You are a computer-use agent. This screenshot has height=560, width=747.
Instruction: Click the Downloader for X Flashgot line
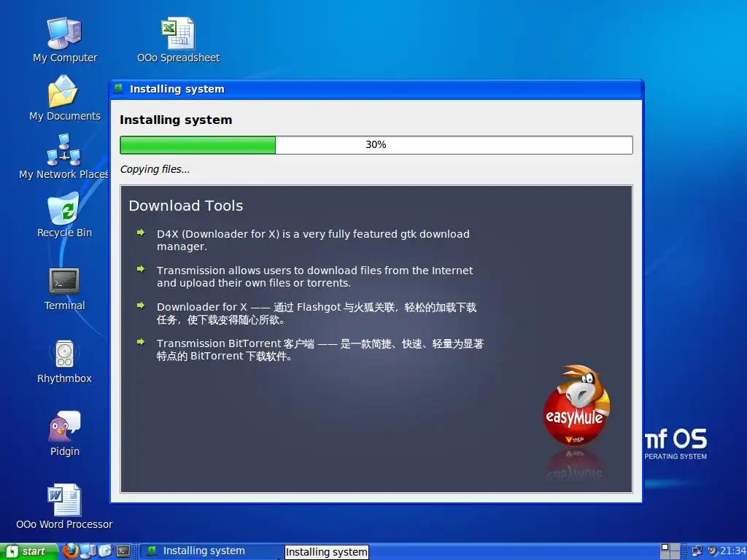pos(317,314)
